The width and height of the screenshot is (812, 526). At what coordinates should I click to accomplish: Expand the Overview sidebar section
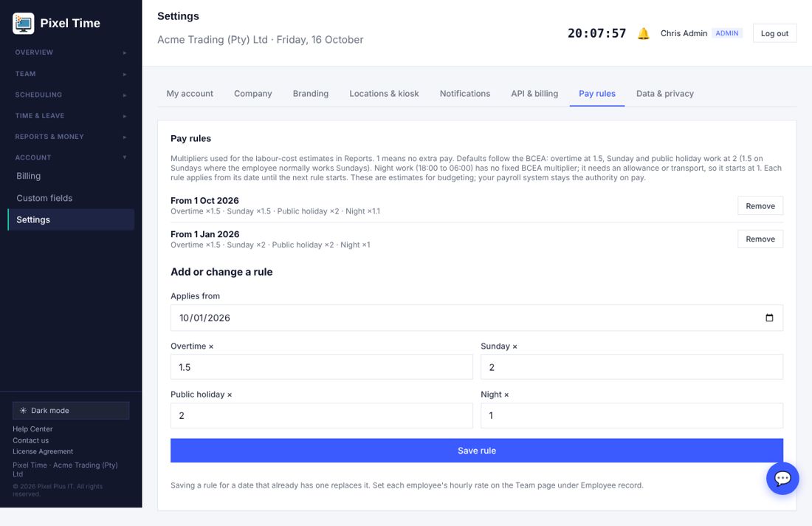point(71,52)
